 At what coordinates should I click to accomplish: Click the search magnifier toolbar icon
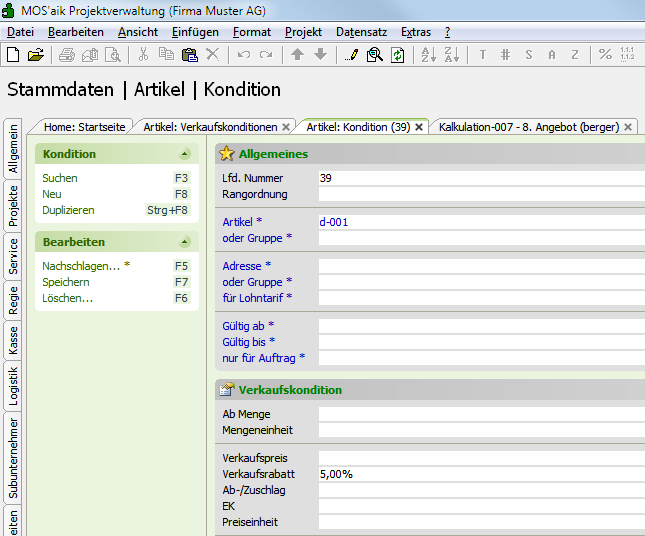click(x=374, y=54)
